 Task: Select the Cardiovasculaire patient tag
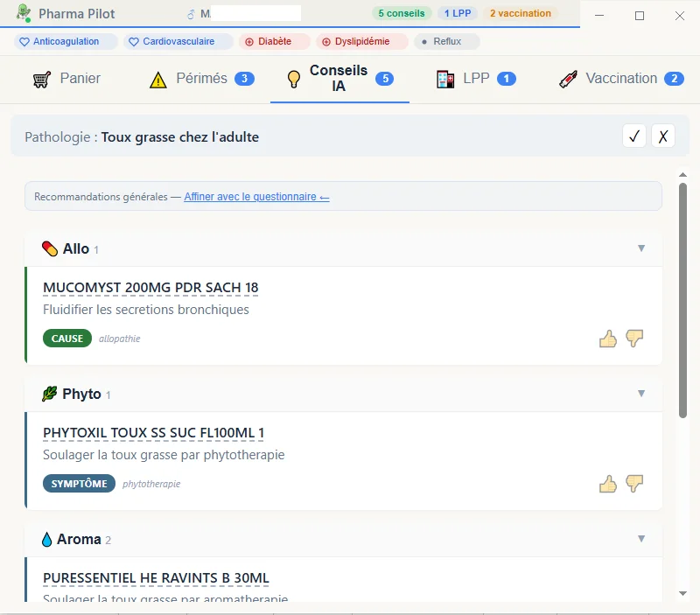coord(178,41)
